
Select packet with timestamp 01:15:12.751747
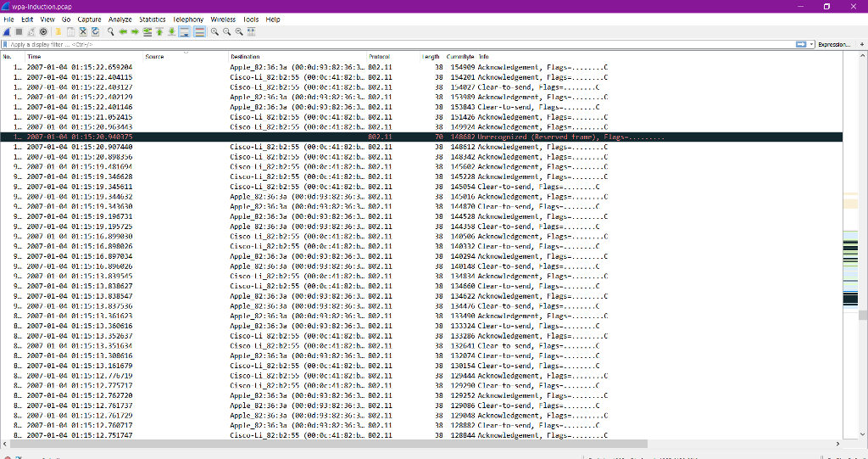click(x=422, y=435)
